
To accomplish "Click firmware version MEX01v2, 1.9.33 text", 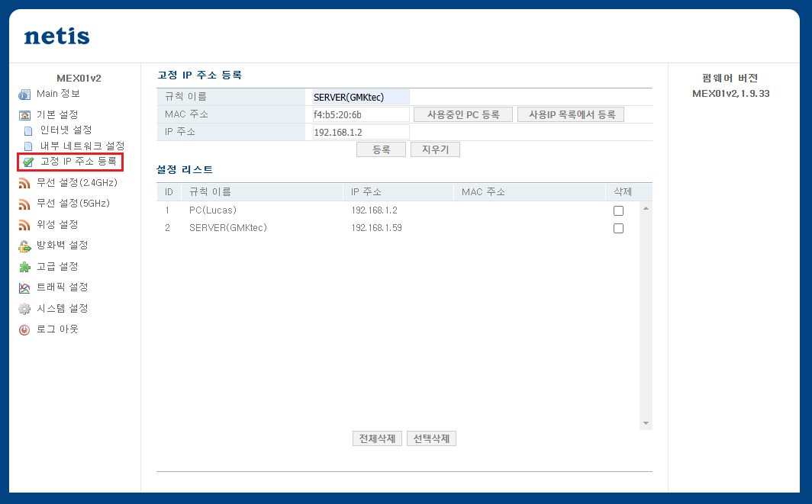I will [730, 94].
